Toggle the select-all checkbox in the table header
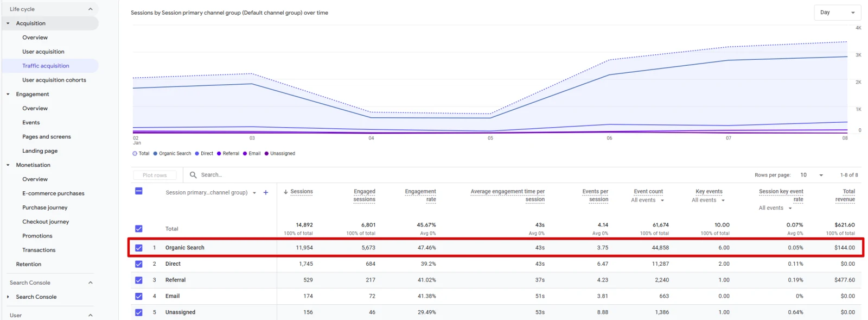The height and width of the screenshot is (320, 868). pos(139,191)
